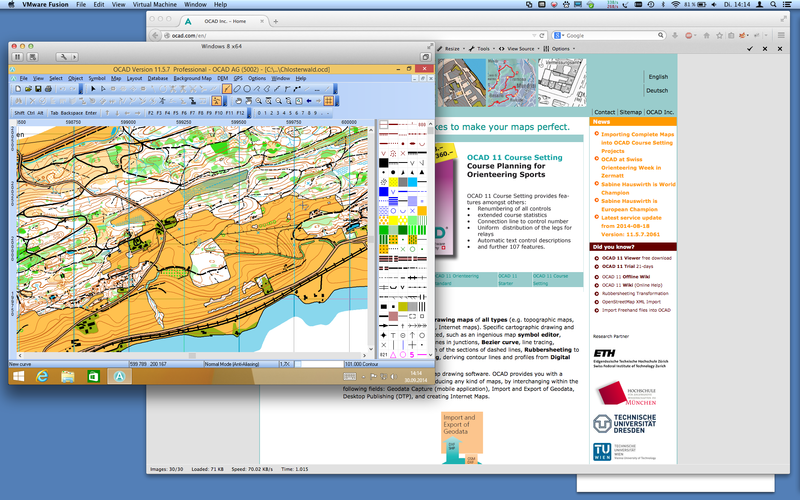Viewport: 800px width, 500px height.
Task: Select the hollow arrow Edit Point tool
Action: click(104, 89)
